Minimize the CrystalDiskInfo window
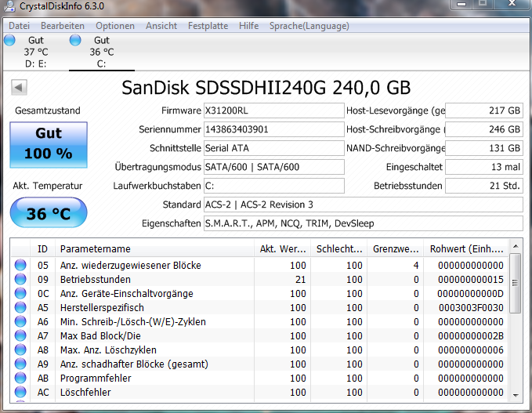 point(461,4)
